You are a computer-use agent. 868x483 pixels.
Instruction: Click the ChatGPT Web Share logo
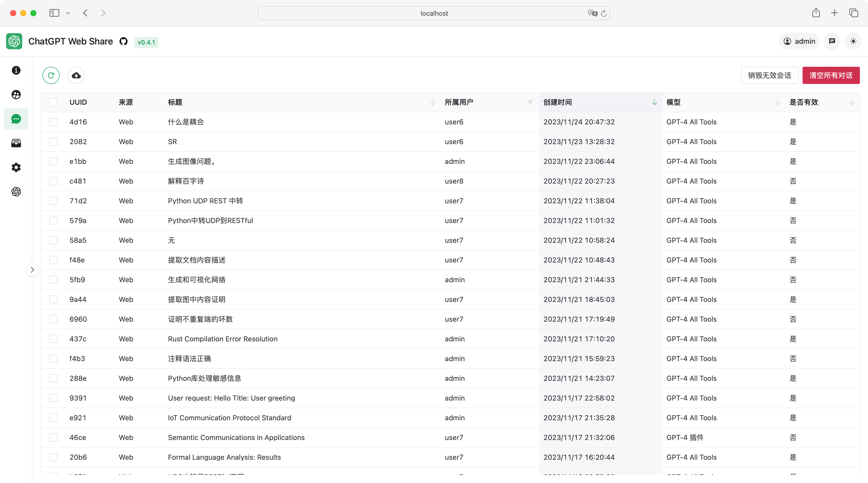coord(14,41)
